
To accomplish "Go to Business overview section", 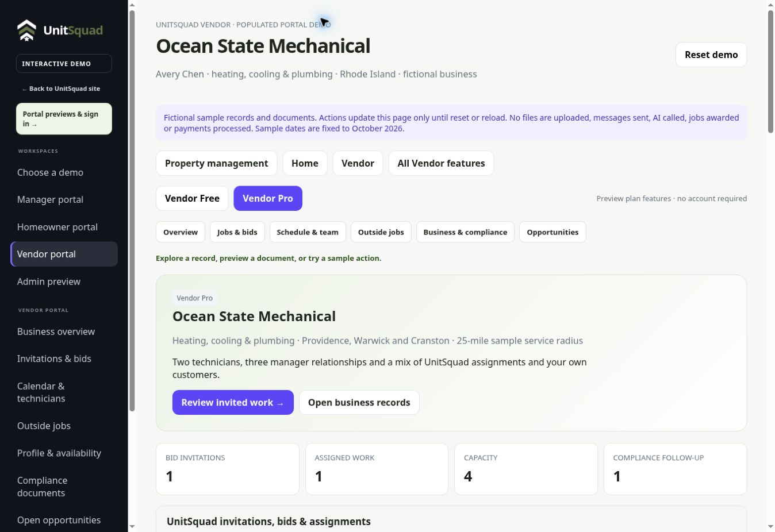I will [64, 331].
